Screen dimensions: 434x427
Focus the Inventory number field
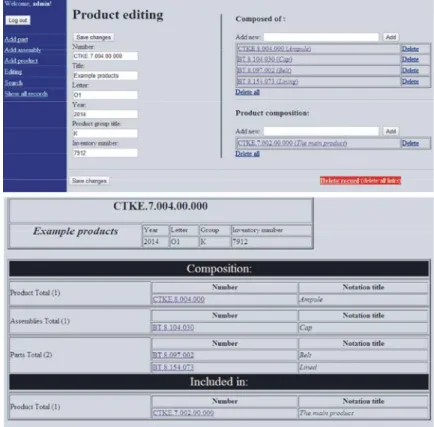pyautogui.click(x=105, y=153)
